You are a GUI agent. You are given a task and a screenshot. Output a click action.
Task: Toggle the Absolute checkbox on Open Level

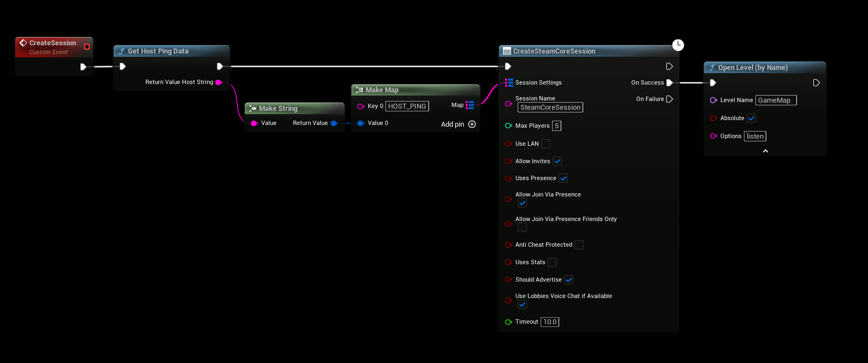point(751,118)
